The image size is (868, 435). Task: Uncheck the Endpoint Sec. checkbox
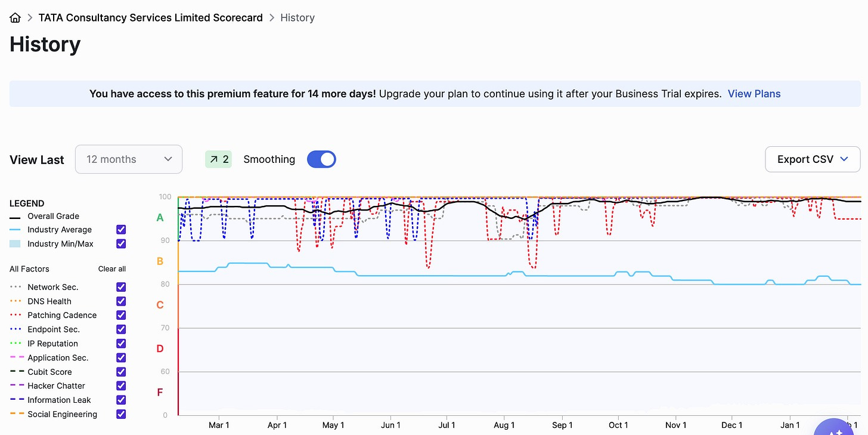(121, 329)
